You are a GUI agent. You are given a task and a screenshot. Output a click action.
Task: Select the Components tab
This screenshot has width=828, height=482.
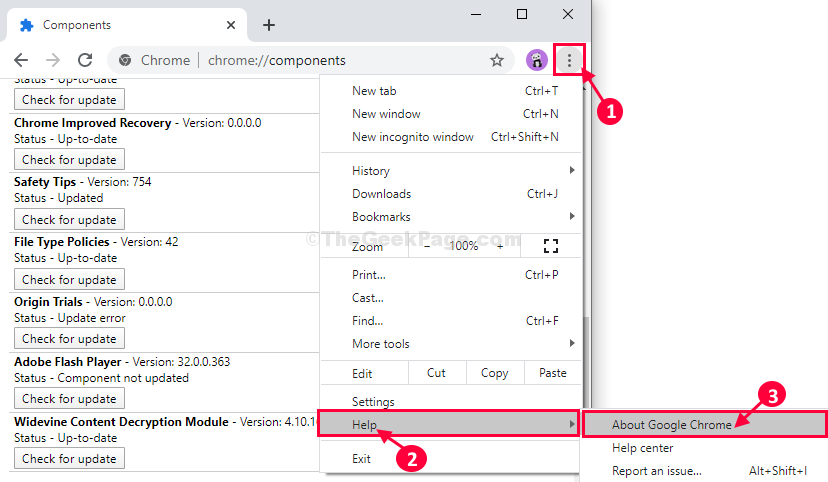(127, 25)
